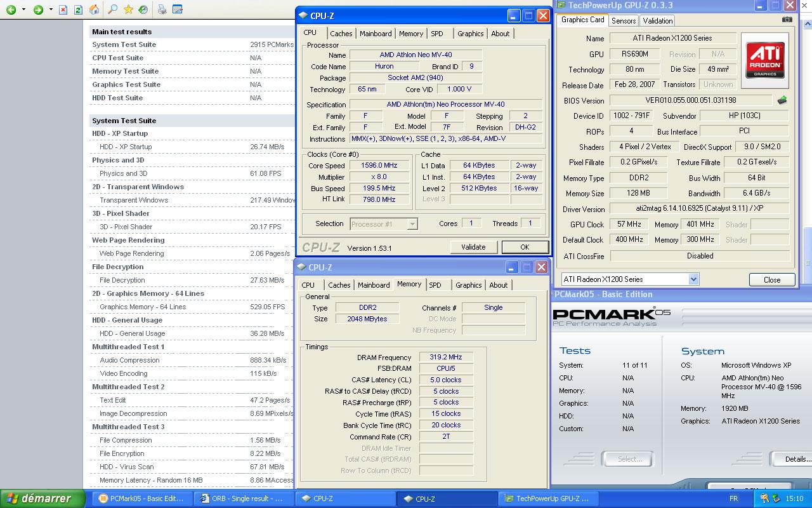Click the DRAM Frequency value 319.2 MHz
812x508 pixels.
[x=446, y=357]
